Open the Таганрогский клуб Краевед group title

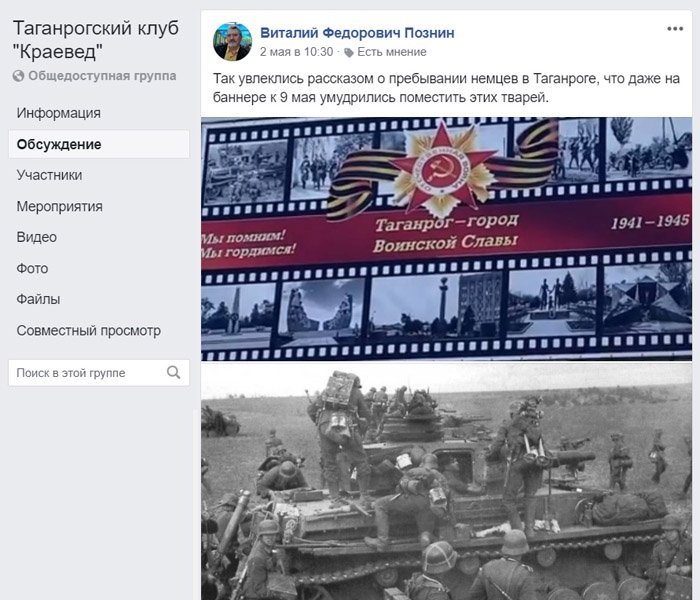coord(96,40)
